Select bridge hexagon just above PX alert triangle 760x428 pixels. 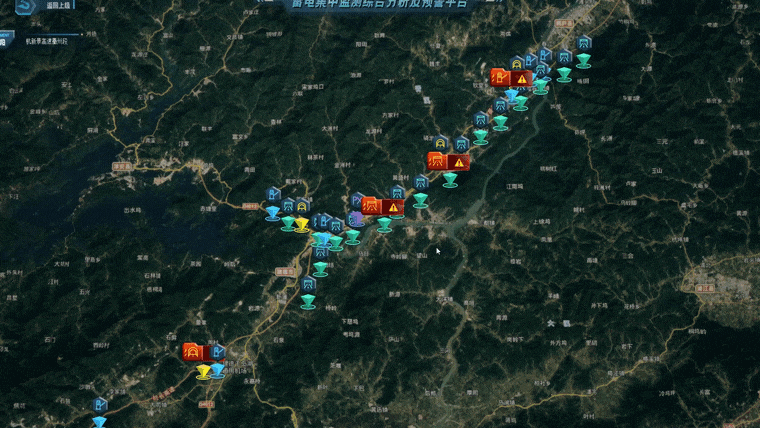click(397, 192)
